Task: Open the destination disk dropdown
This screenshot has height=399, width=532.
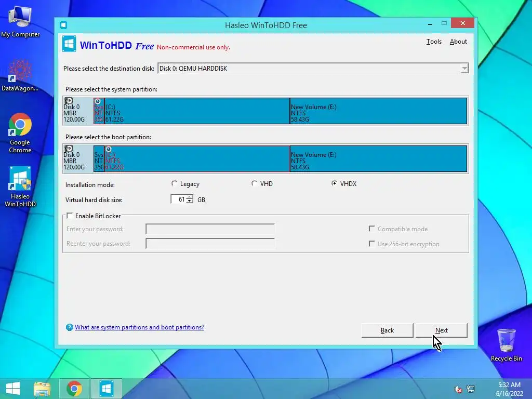Action: coord(464,69)
